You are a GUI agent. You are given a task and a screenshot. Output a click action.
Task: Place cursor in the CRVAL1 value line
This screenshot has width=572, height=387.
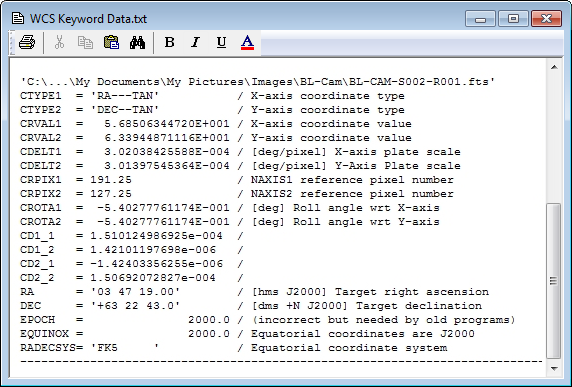(x=216, y=124)
